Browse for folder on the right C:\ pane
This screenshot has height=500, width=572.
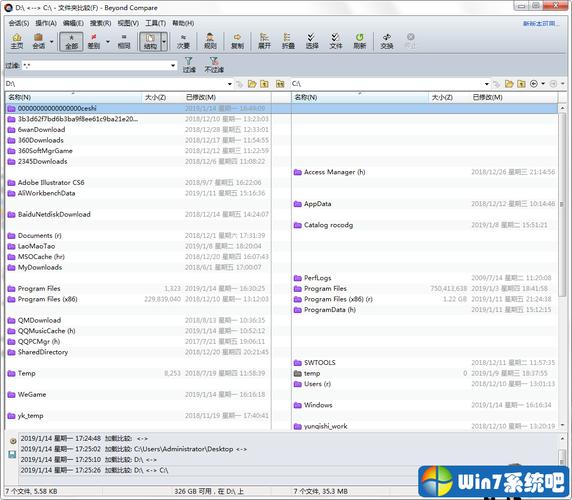tap(509, 84)
